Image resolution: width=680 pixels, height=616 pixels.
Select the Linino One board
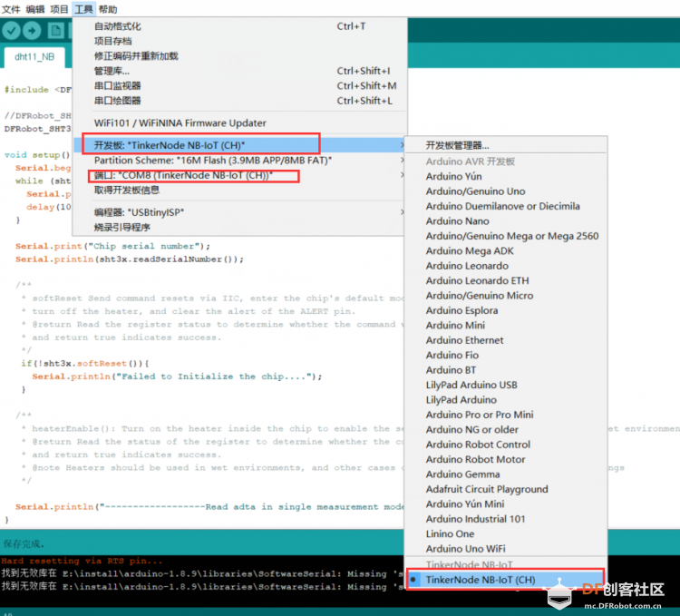point(506,534)
